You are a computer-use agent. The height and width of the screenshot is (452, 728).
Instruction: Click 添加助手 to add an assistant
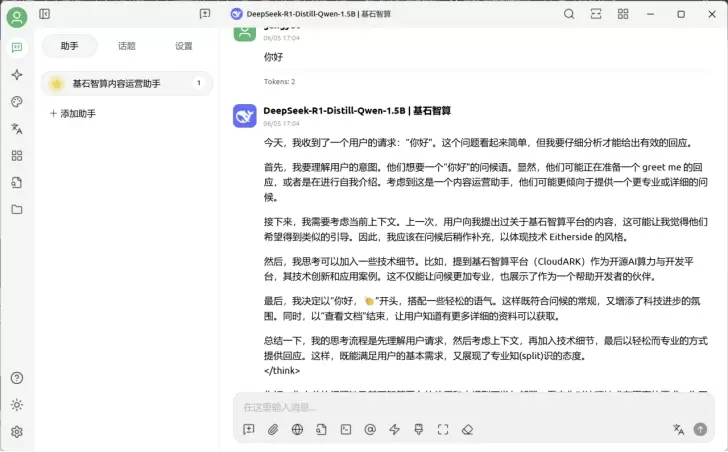point(73,114)
